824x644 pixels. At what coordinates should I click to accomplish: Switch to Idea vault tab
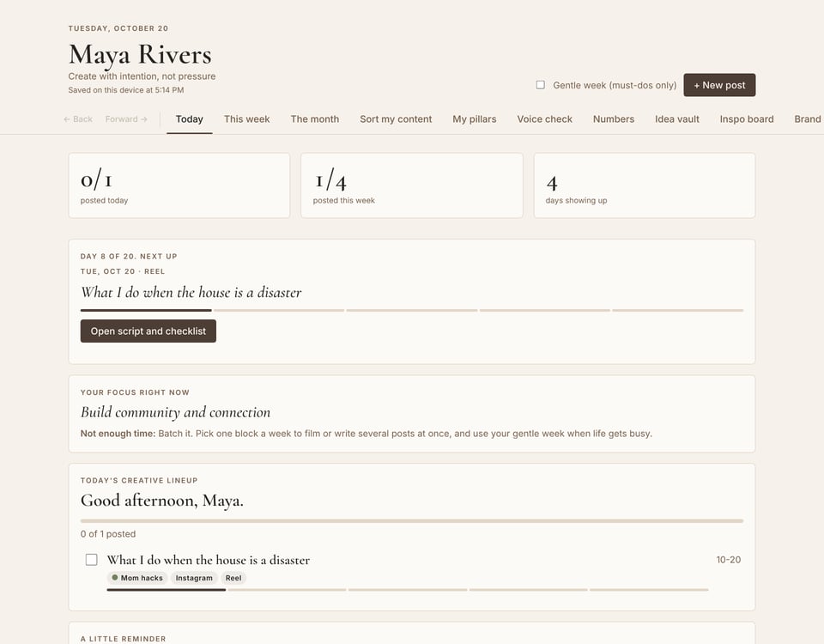[677, 119]
